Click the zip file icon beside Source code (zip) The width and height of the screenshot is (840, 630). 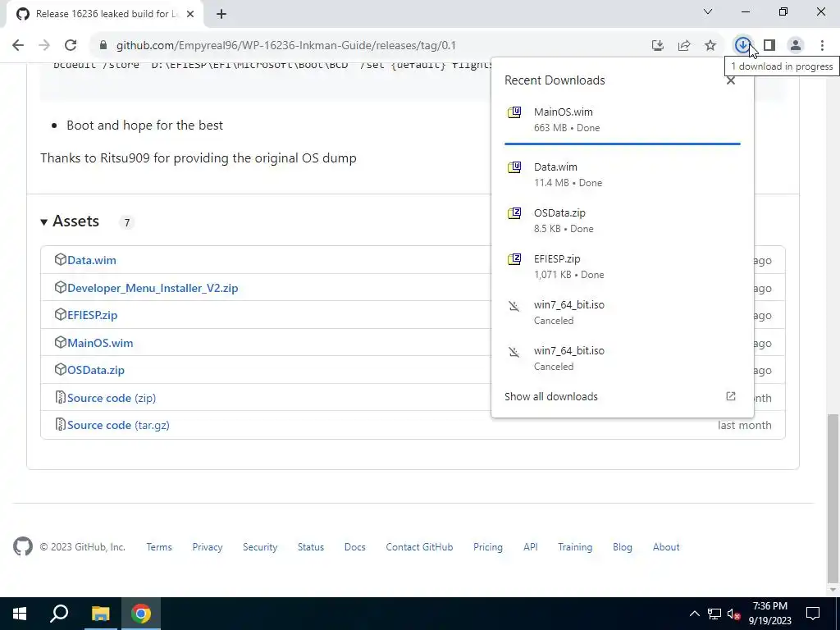[x=60, y=398]
